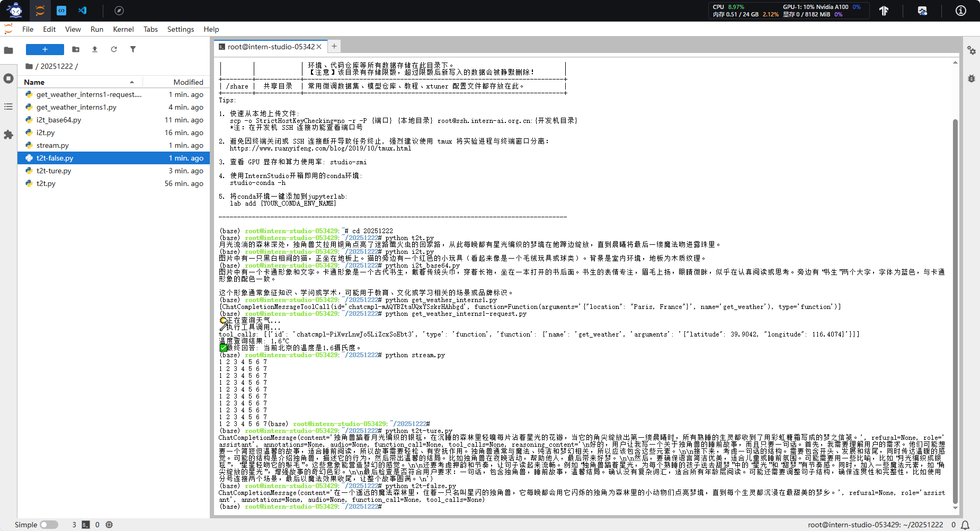
Task: Select the stream.py file
Action: click(x=52, y=145)
